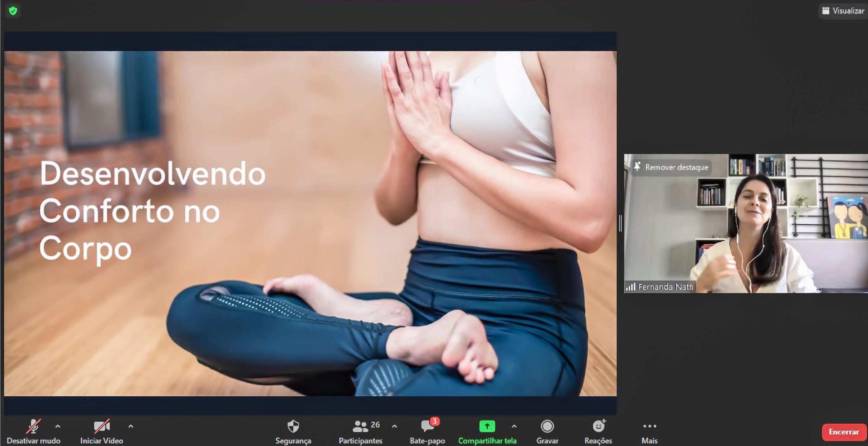Expand audio options arrow beside microphone
868x446 pixels.
click(58, 426)
